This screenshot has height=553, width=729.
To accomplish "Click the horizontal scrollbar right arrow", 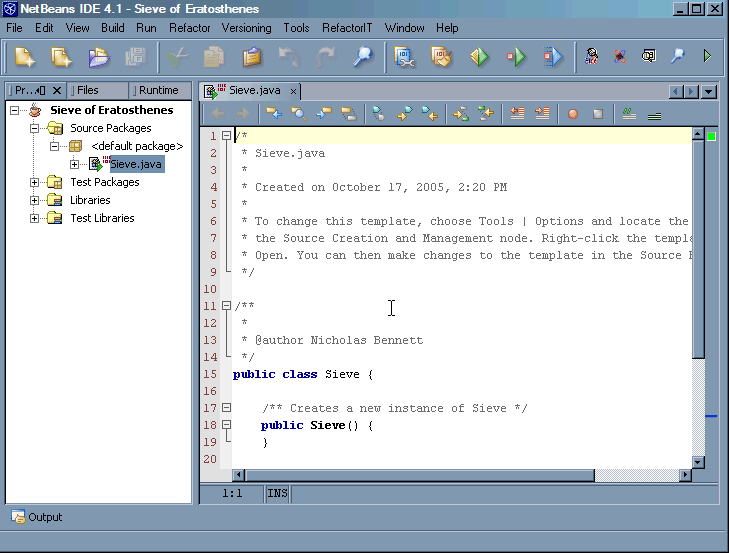I will point(685,475).
